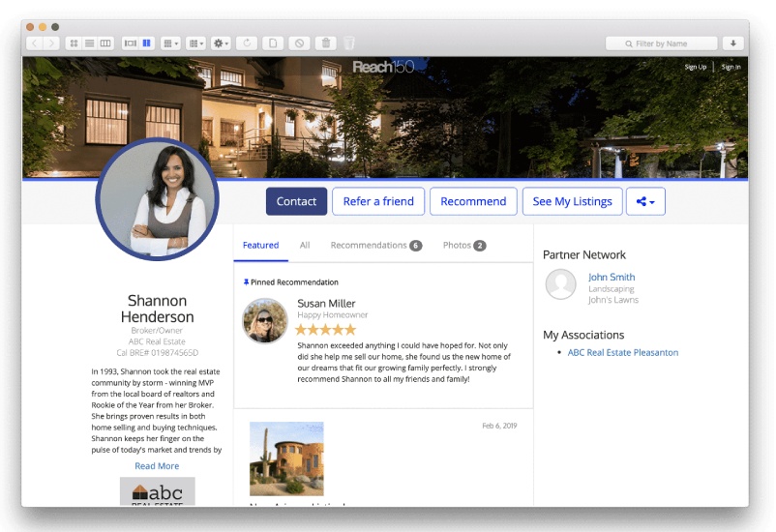This screenshot has width=776, height=532.
Task: Click the Filter by Name field
Action: coord(662,44)
